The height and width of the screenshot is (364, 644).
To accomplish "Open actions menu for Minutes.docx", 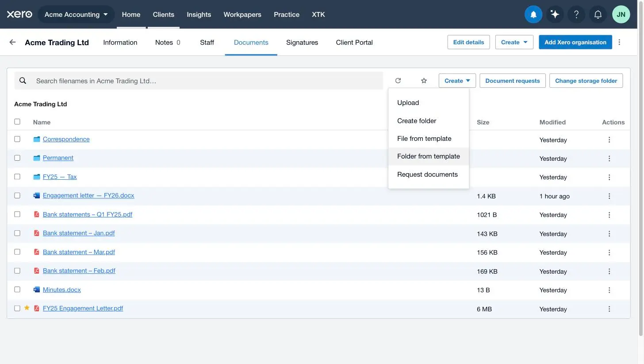I will (609, 290).
